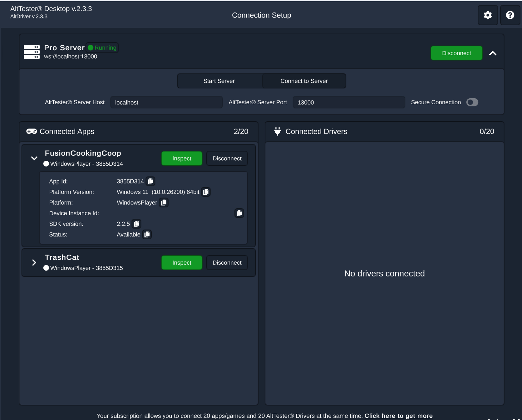The height and width of the screenshot is (420, 522).
Task: Disconnect the FusionCookingCoop app
Action: point(227,159)
